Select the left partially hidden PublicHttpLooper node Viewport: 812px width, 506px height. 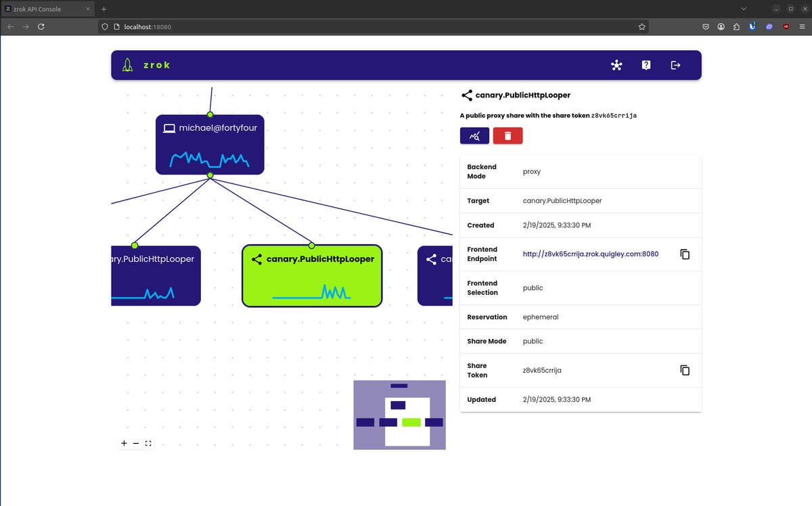tap(156, 276)
